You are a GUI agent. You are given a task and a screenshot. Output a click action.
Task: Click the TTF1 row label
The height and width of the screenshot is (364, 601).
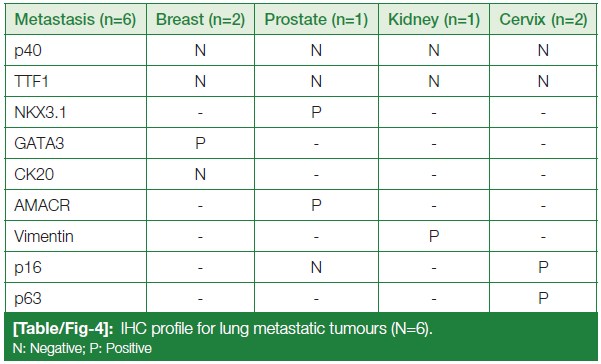pyautogui.click(x=31, y=81)
